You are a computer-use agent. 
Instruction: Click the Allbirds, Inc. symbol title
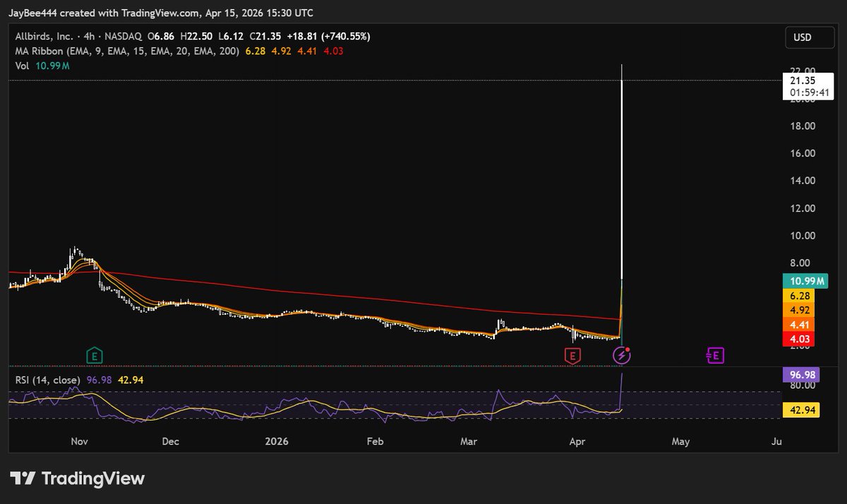pos(42,36)
